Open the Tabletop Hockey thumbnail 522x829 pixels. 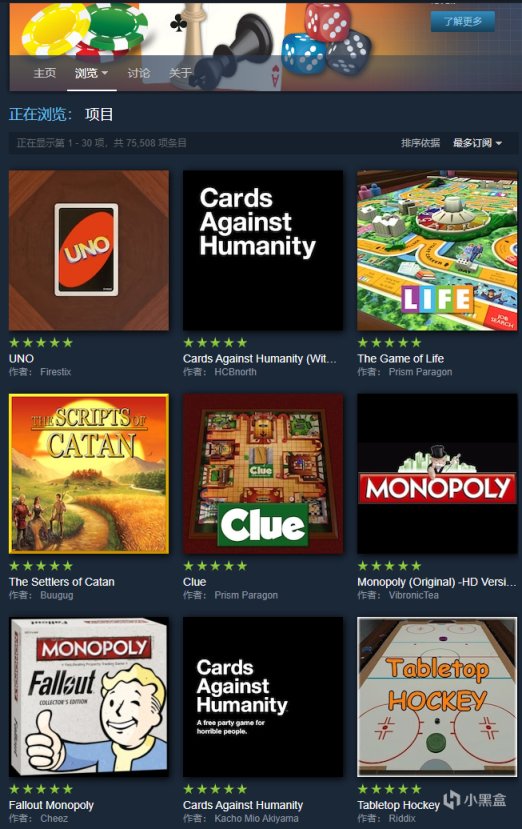437,697
